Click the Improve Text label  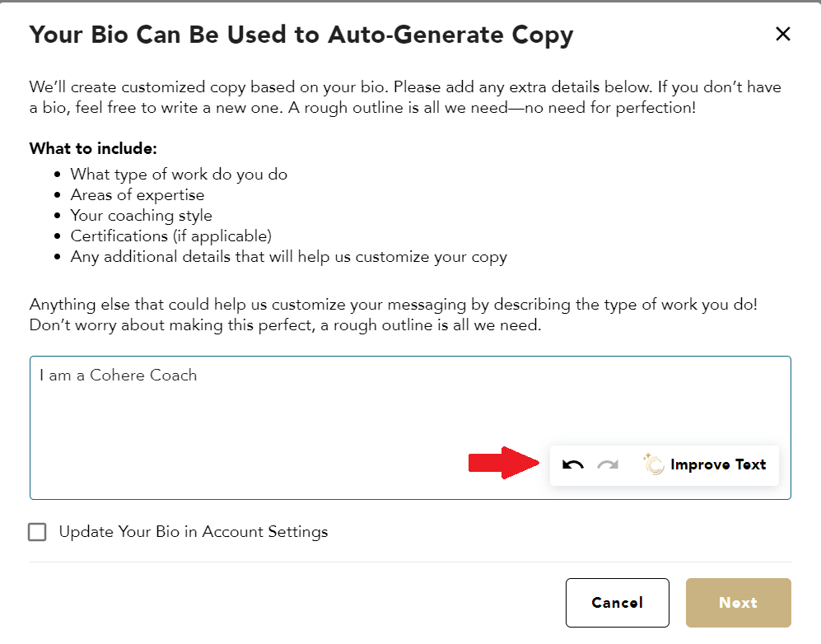(x=718, y=464)
